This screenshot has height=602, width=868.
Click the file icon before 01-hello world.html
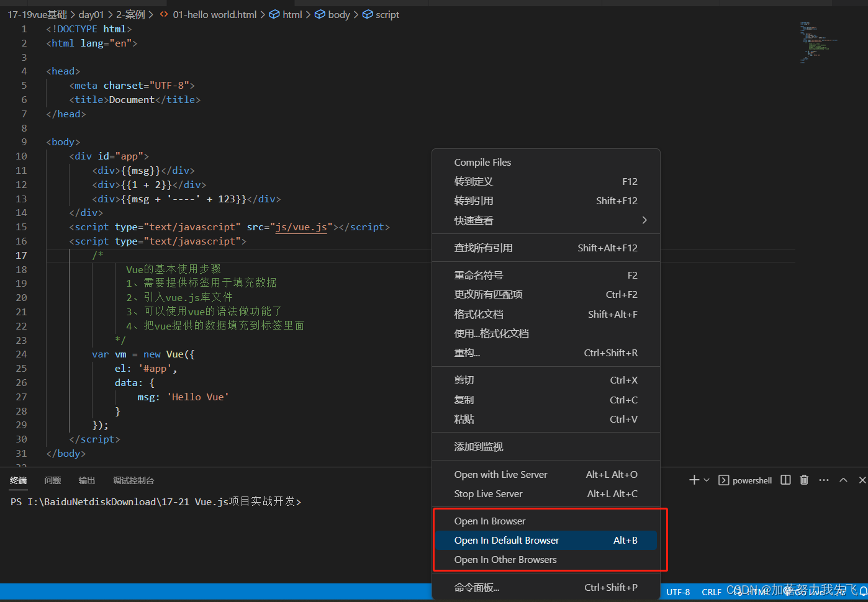tap(164, 14)
